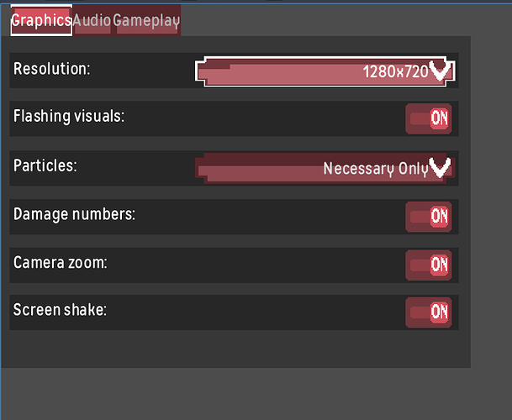Click the 'Damage numbers:' label

point(74,215)
